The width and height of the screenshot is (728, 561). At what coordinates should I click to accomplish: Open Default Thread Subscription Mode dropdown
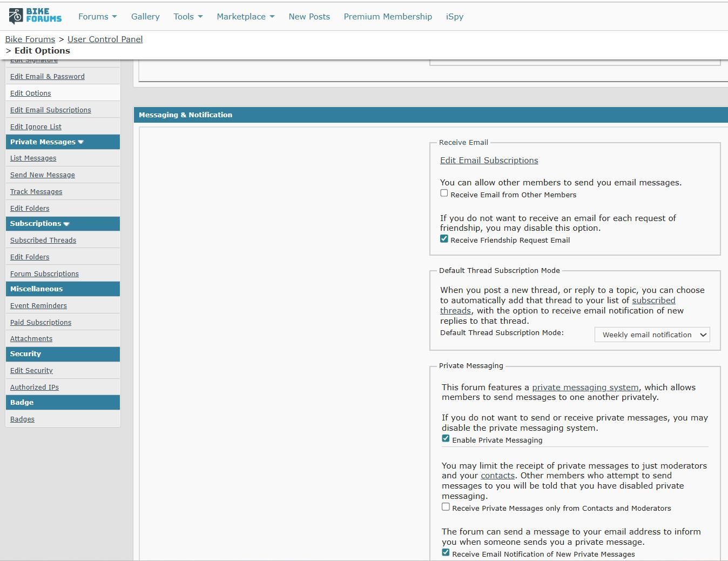[652, 335]
